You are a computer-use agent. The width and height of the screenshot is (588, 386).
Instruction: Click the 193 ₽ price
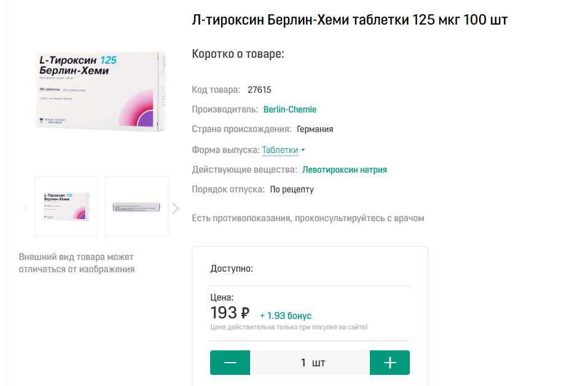click(230, 313)
